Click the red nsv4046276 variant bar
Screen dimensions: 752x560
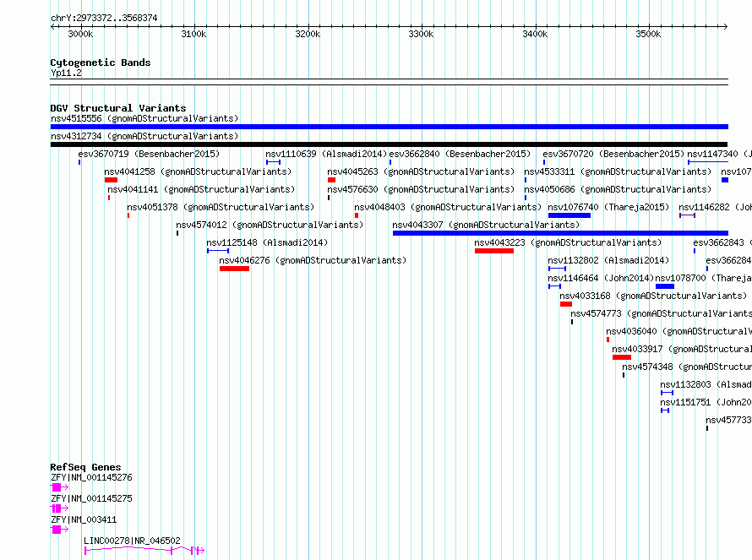click(x=235, y=269)
